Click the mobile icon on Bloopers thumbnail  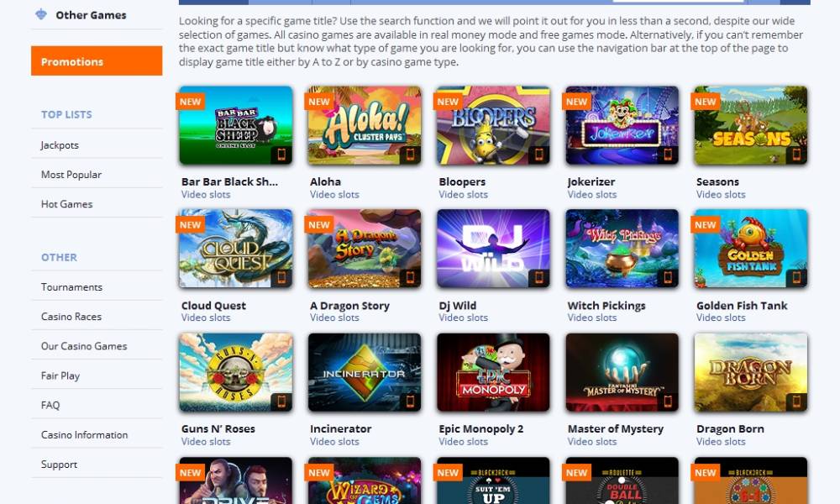tap(539, 155)
